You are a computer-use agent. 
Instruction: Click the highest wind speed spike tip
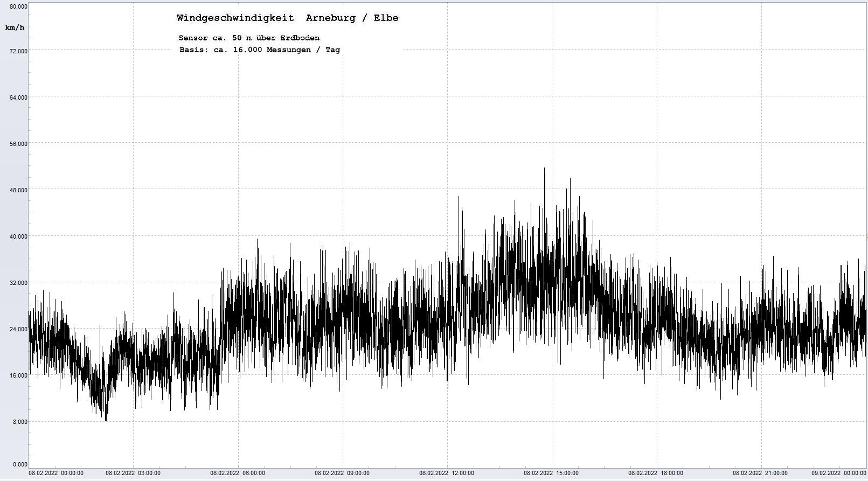click(544, 169)
